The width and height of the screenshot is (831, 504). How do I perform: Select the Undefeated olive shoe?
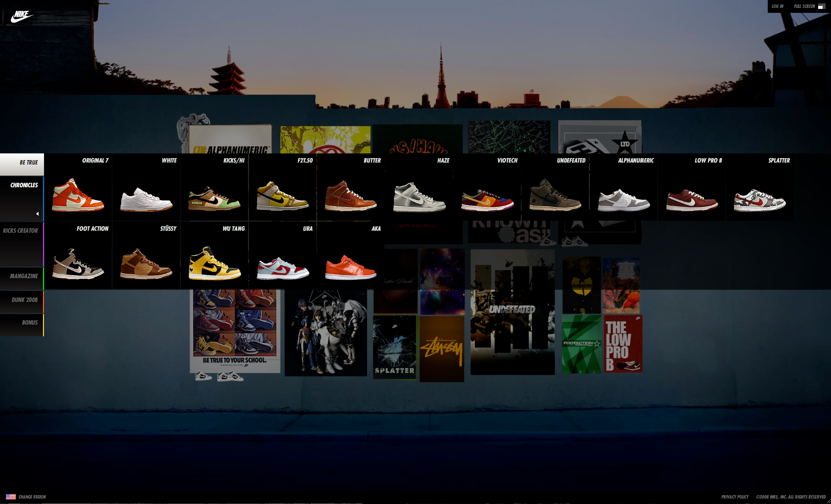555,195
